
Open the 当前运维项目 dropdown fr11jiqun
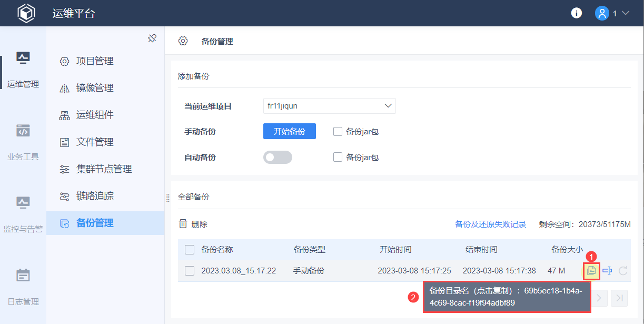(330, 106)
